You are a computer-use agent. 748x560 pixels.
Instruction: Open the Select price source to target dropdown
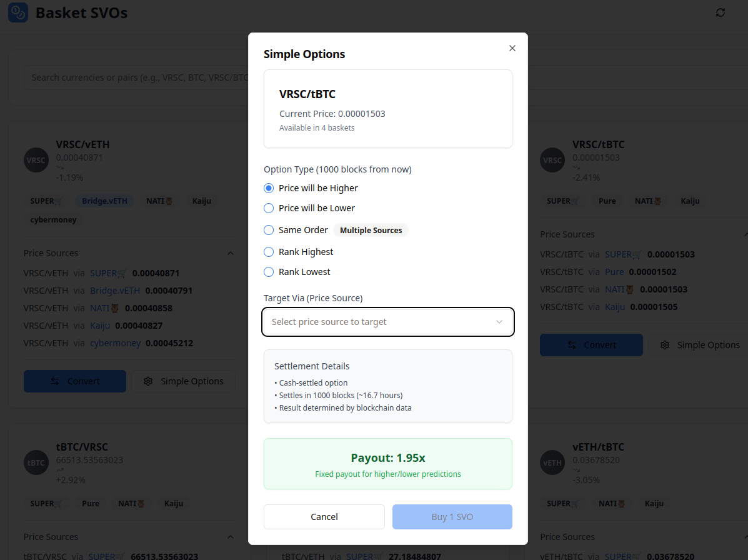coord(387,321)
